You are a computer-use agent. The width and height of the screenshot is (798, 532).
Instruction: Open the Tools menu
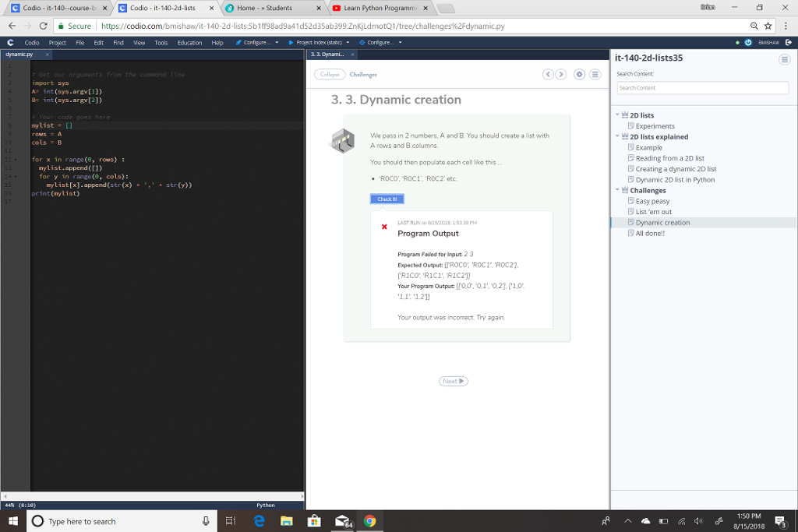coord(161,43)
